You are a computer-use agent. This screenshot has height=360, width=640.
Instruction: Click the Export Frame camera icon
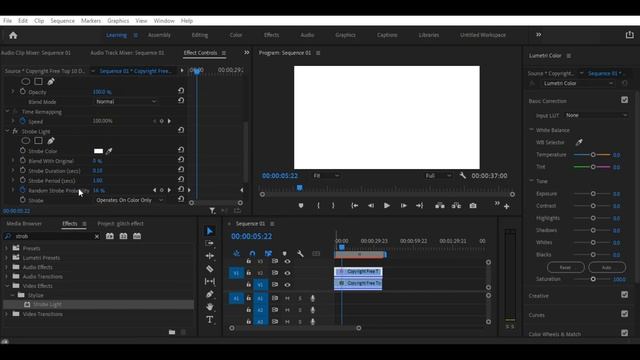pyautogui.click(x=473, y=206)
